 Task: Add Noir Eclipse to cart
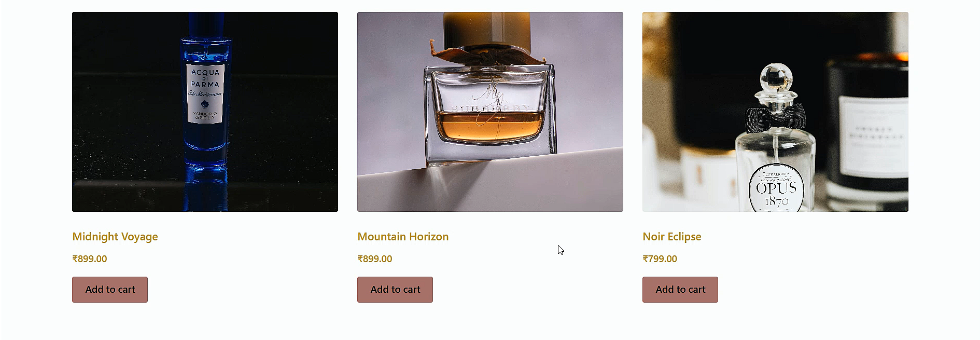pyautogui.click(x=680, y=290)
